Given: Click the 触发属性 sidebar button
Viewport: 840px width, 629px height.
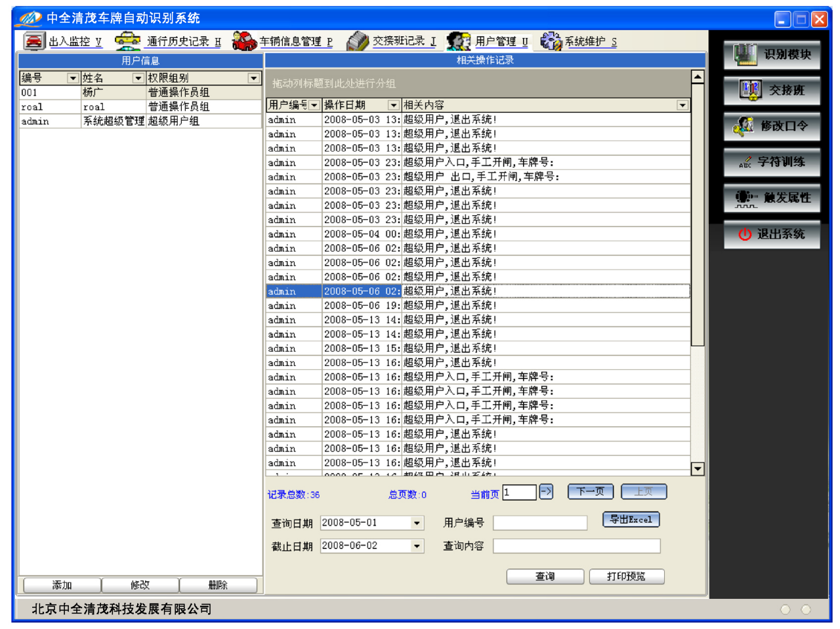Looking at the screenshot, I should [772, 198].
